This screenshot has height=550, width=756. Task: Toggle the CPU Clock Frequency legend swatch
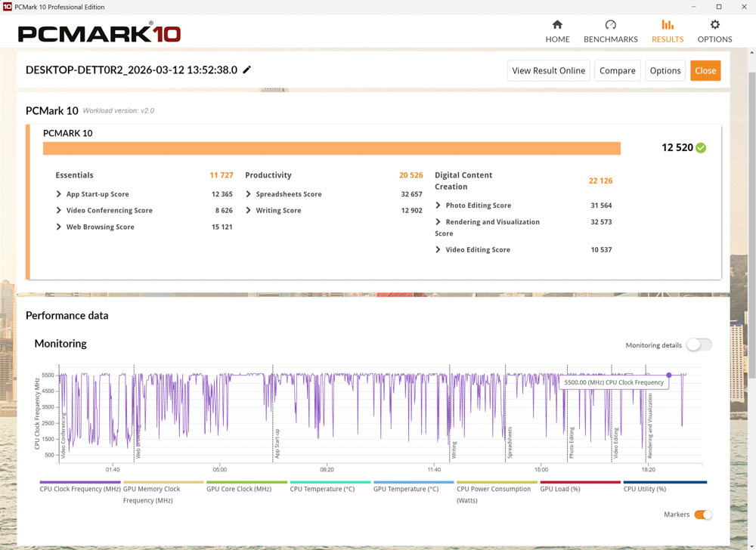coord(80,482)
